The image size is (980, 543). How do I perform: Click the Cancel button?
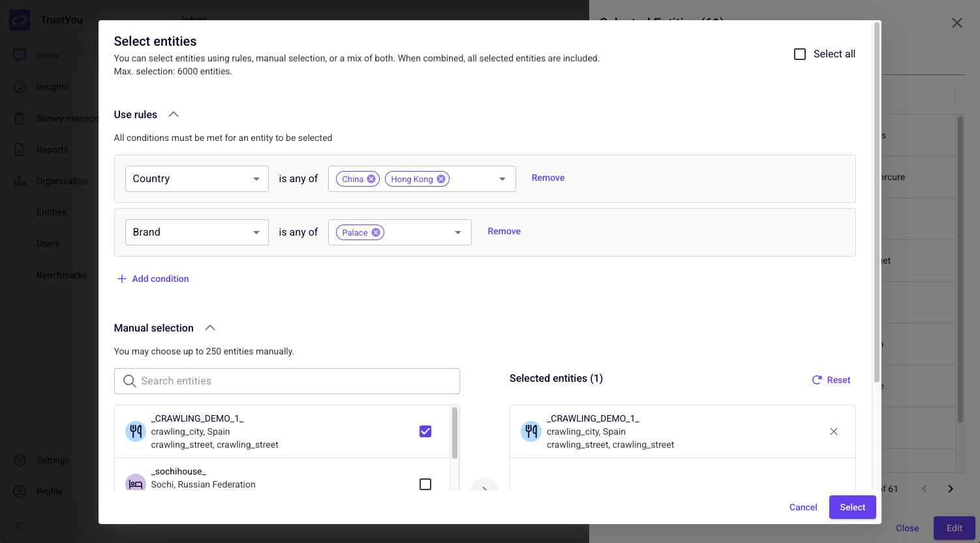tap(803, 507)
